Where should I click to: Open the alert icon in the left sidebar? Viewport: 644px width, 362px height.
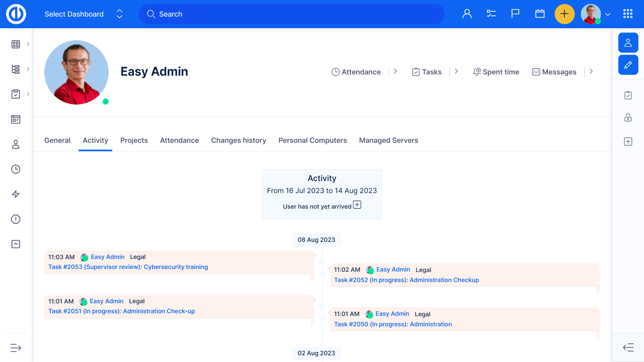click(x=15, y=219)
